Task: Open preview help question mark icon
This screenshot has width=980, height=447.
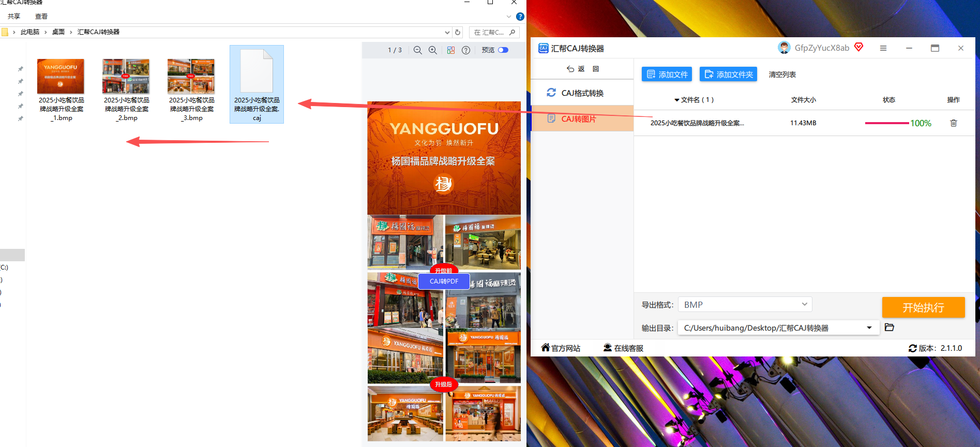Action: (x=466, y=50)
